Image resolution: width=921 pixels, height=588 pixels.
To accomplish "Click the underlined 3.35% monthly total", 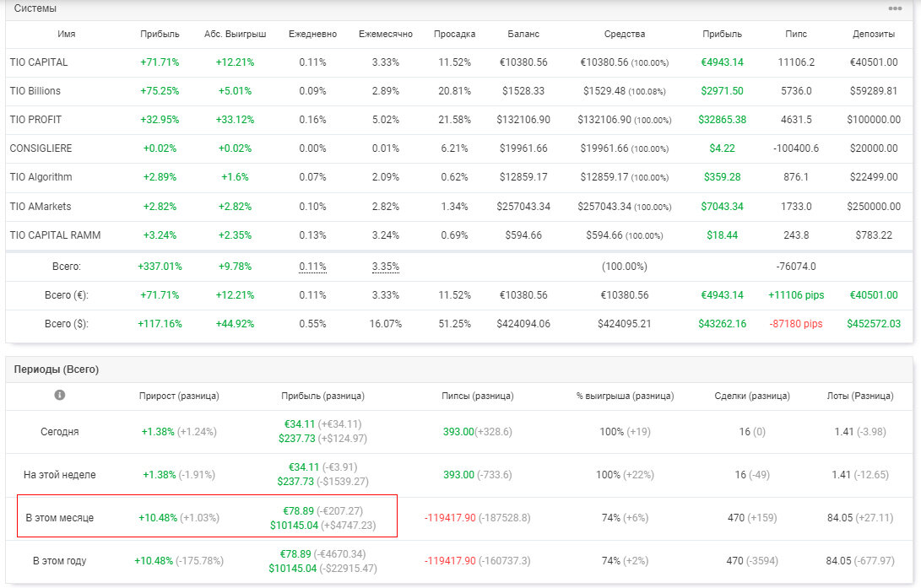I will coord(385,267).
